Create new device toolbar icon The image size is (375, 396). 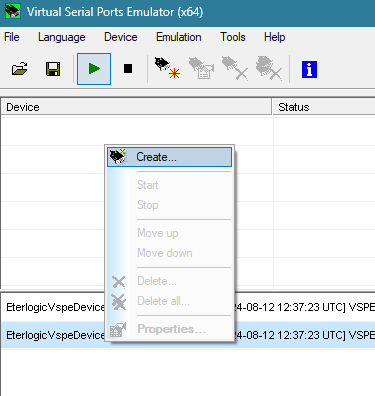[167, 68]
